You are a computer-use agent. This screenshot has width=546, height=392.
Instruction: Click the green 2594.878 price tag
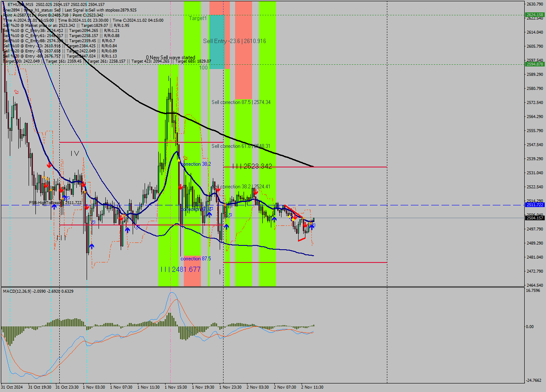point(535,64)
